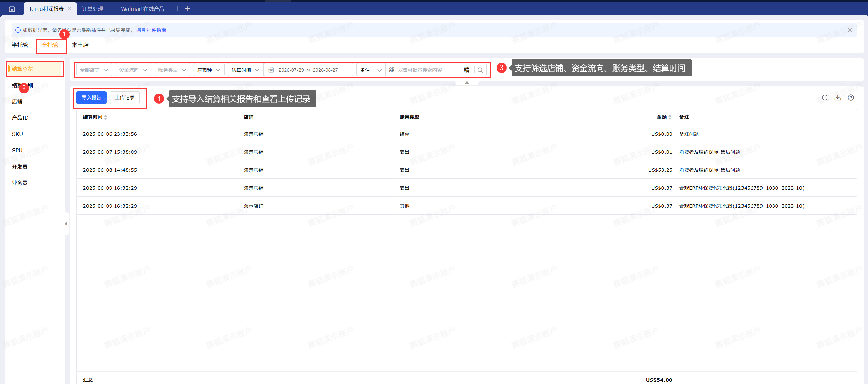Open the 资金流向 dropdown
Screen dimensions: 868x384
[133, 70]
